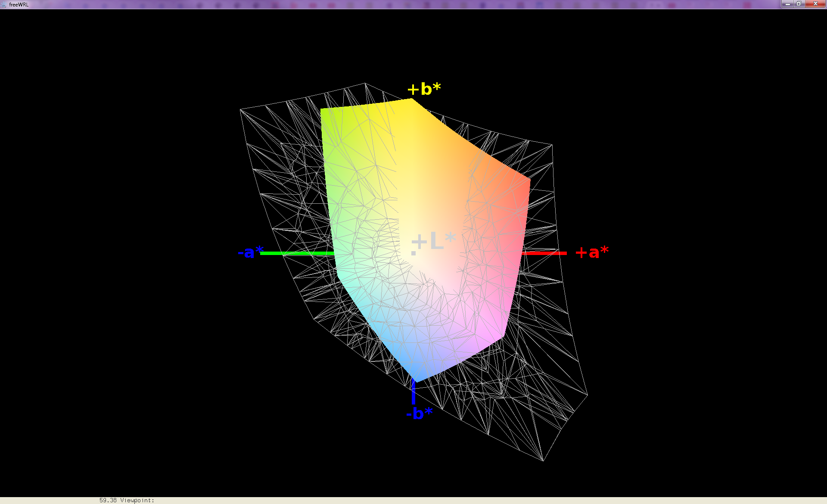
Task: Click the Viewpoint status bar text
Action: (x=137, y=500)
